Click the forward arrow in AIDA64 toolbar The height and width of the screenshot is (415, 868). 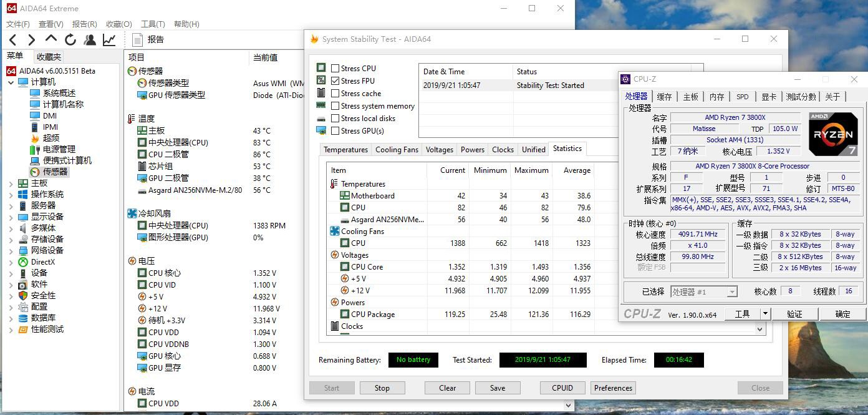point(31,40)
